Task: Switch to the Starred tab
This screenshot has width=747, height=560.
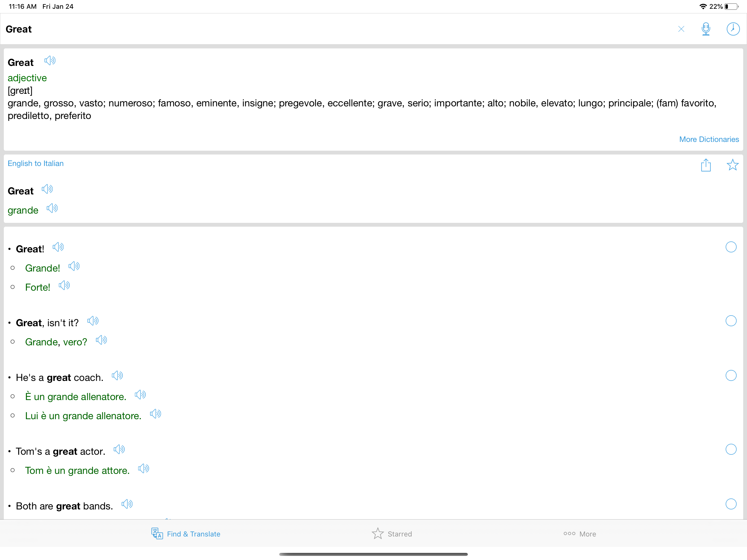Action: pyautogui.click(x=391, y=534)
